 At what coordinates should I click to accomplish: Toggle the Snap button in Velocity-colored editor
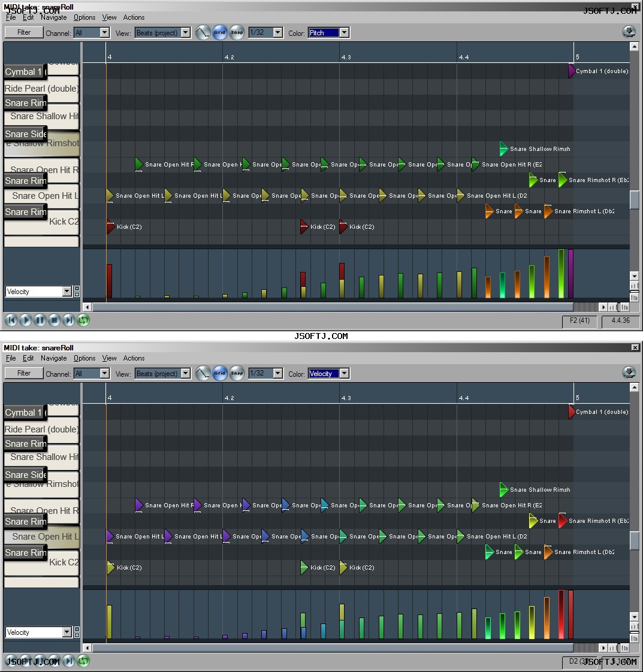237,373
